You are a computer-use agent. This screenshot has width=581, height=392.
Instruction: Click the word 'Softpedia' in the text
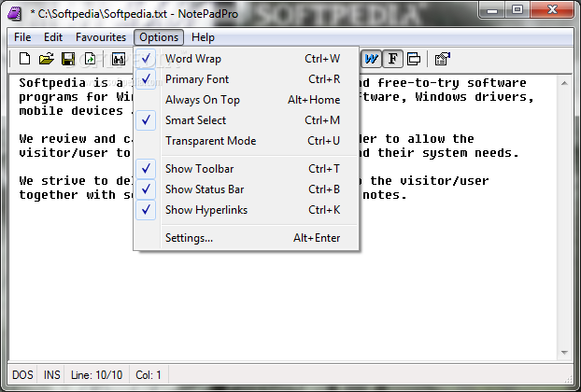click(52, 83)
